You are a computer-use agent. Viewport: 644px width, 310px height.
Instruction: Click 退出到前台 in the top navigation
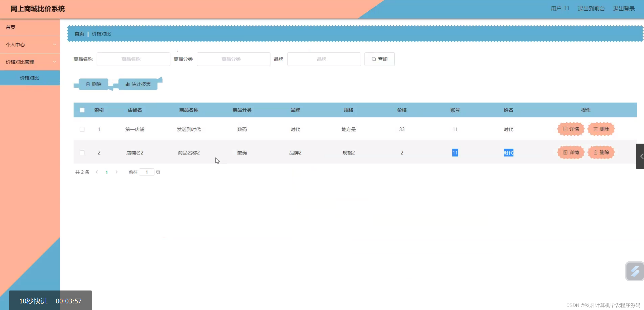pos(591,8)
